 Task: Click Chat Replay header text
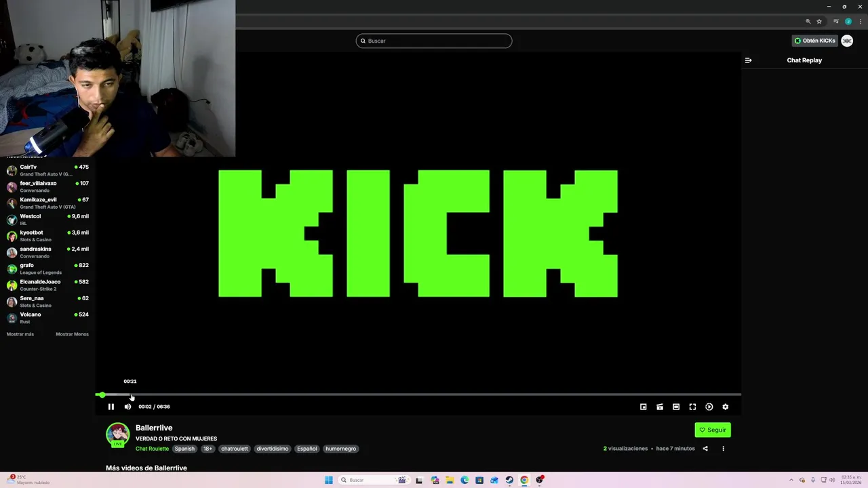point(804,60)
